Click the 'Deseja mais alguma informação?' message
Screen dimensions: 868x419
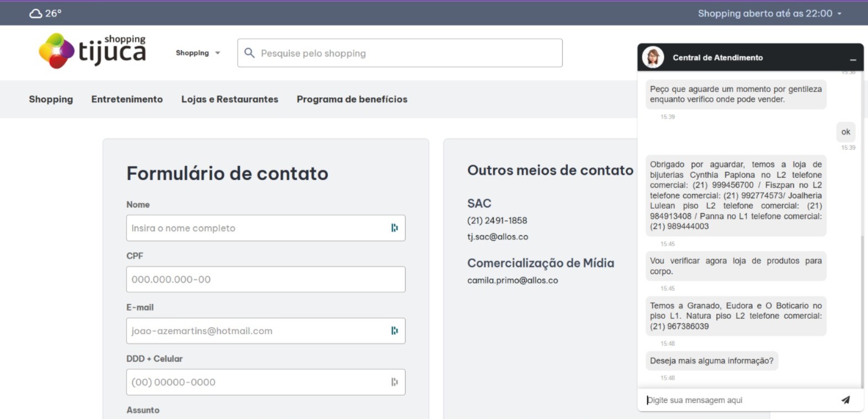coord(711,361)
